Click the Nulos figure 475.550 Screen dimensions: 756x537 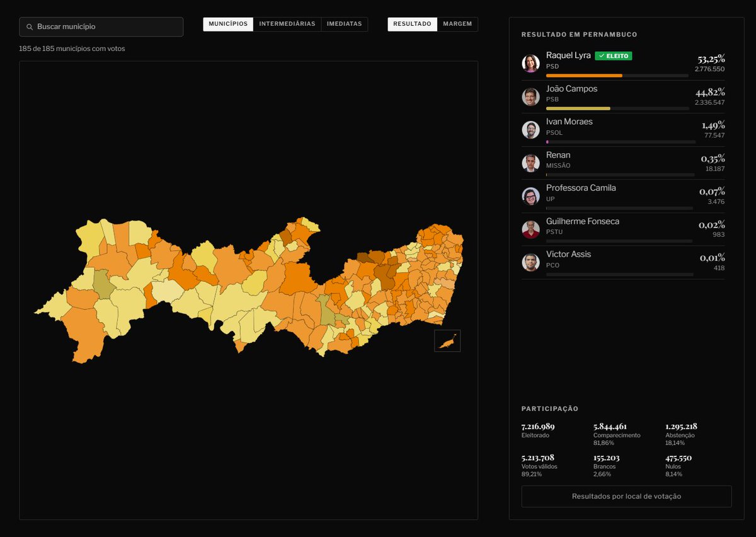(679, 458)
